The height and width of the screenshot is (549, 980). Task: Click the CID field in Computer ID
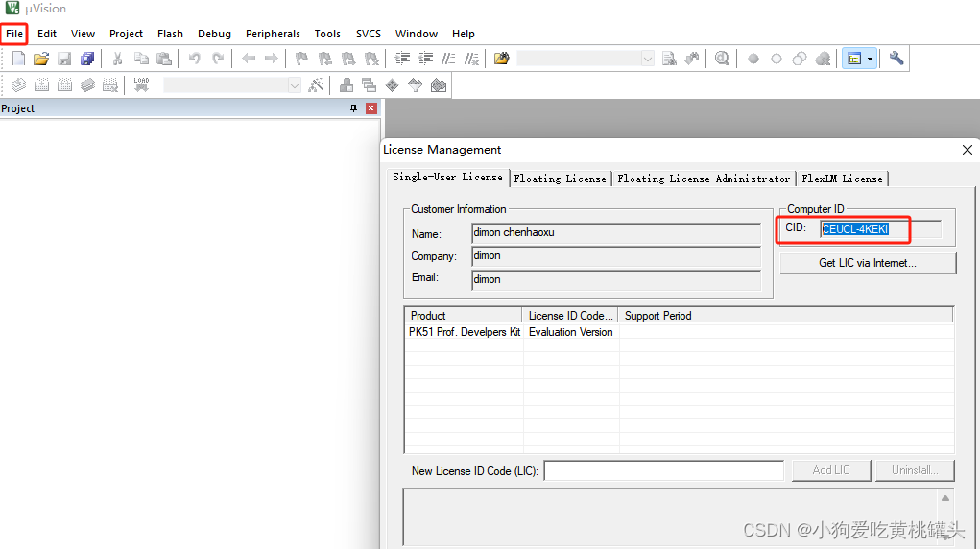click(880, 228)
